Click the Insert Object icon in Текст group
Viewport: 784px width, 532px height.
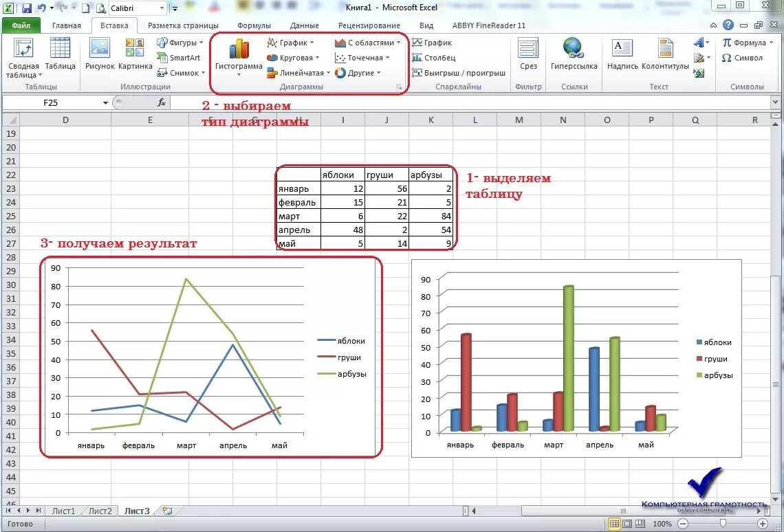click(x=699, y=74)
